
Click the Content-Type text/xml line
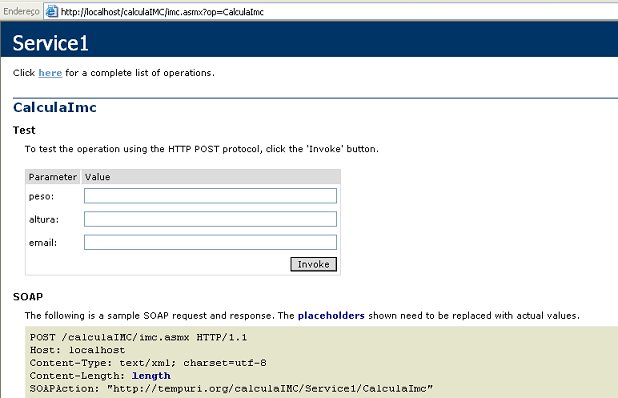[148, 363]
